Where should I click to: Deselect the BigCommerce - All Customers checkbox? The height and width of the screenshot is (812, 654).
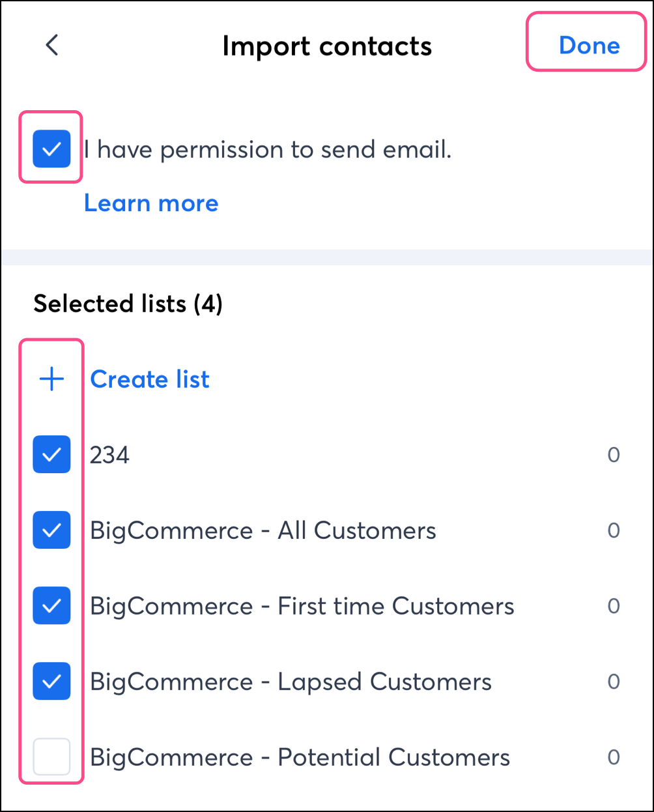[51, 530]
